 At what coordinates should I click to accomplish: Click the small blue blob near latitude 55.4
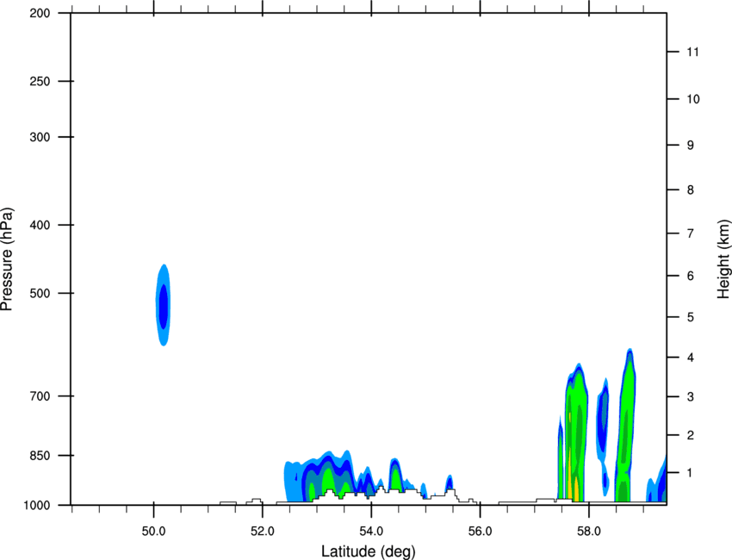(450, 482)
